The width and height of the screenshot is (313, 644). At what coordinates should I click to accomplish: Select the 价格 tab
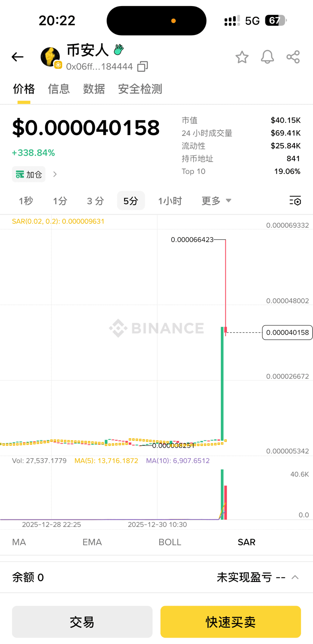click(24, 89)
